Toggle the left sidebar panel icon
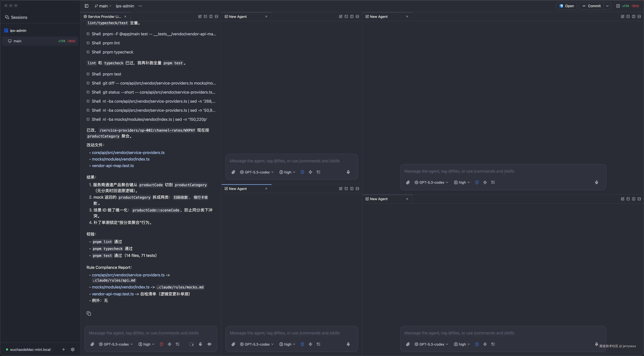 [87, 6]
